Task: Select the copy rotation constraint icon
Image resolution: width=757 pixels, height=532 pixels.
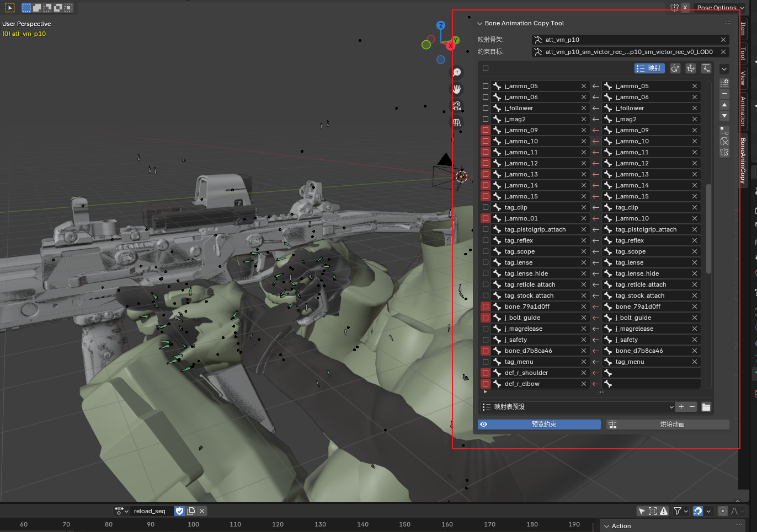Action: (x=675, y=68)
